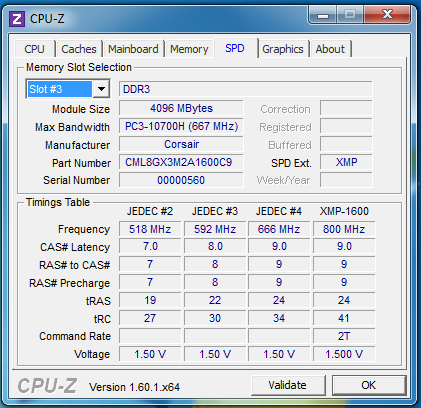Click the RAS# to CAS# label

click(x=74, y=265)
